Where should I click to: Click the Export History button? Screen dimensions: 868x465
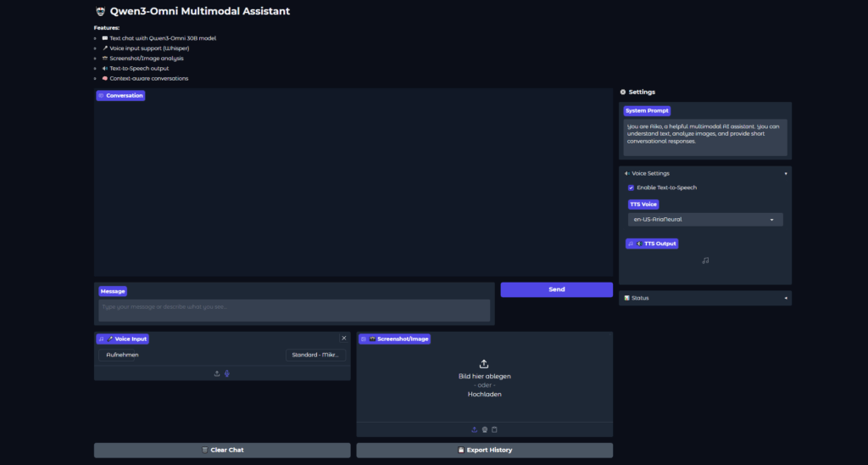pos(484,450)
